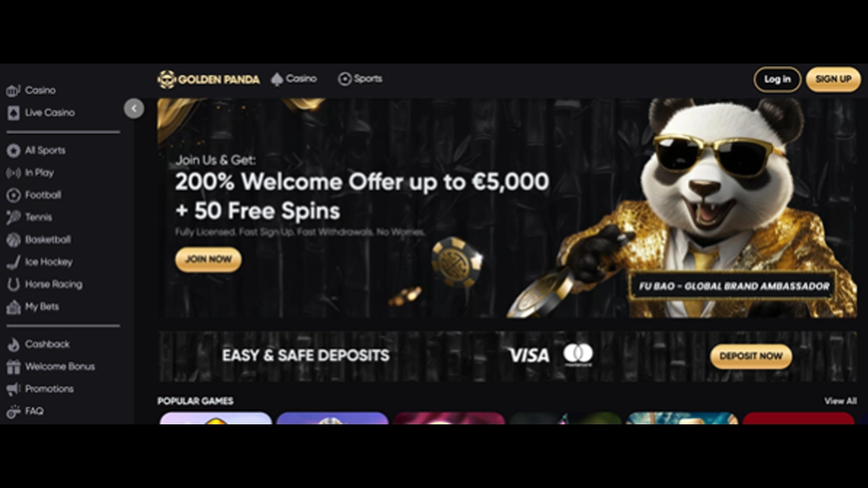
Task: Open In Play live signal icon
Action: pyautogui.click(x=13, y=173)
